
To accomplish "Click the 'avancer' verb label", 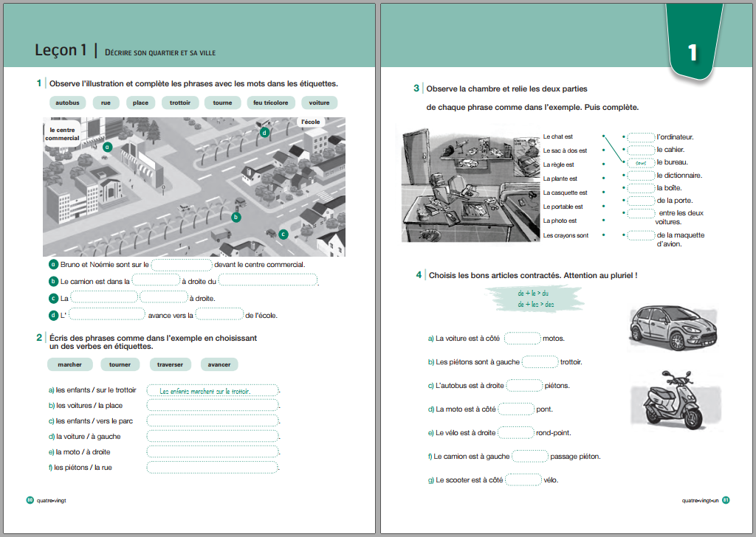I will [219, 364].
